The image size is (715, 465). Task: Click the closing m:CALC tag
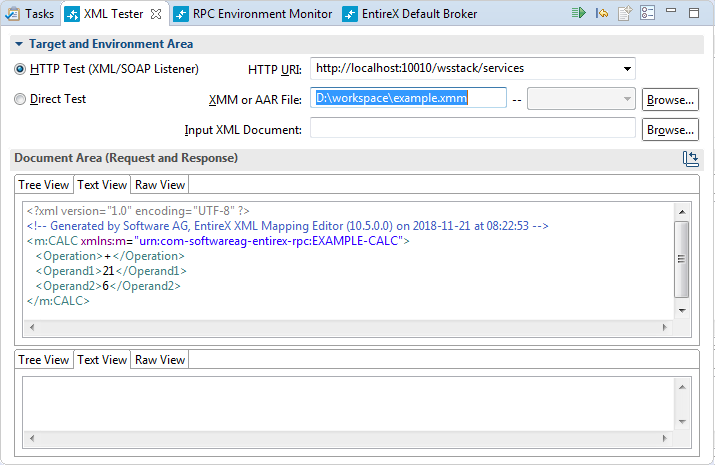[58, 301]
